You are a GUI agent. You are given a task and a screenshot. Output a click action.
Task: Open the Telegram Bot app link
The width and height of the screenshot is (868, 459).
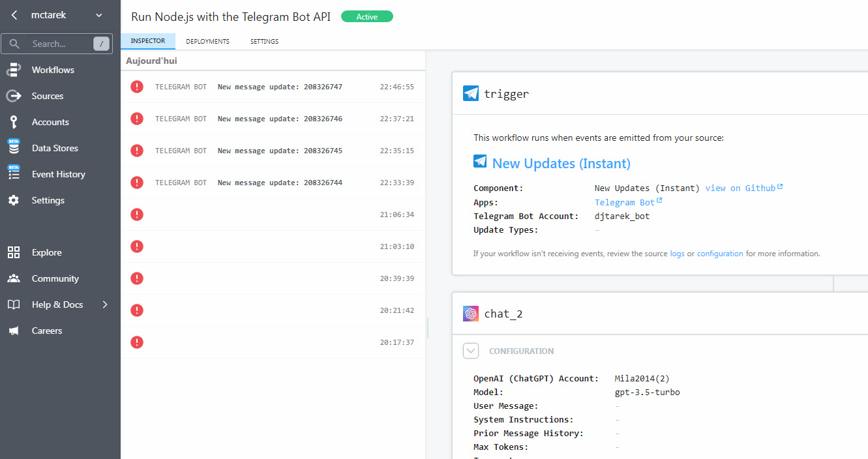(628, 202)
